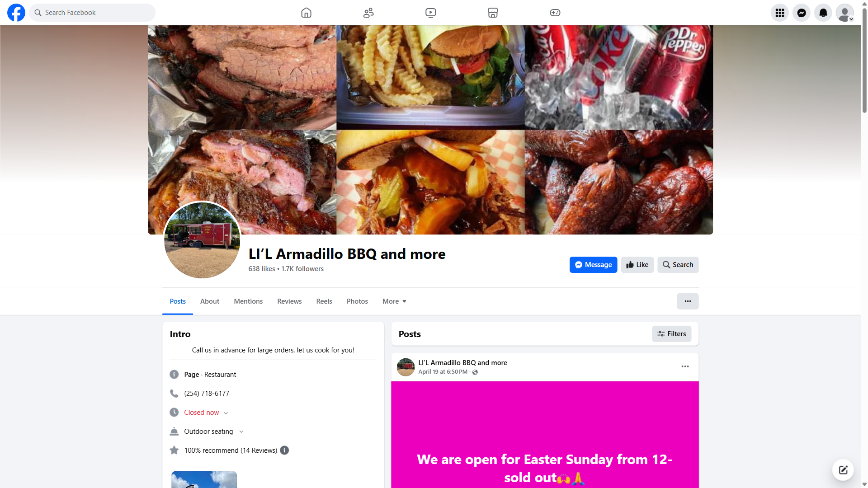Open the Notifications bell icon
868x488 pixels.
pos(823,13)
